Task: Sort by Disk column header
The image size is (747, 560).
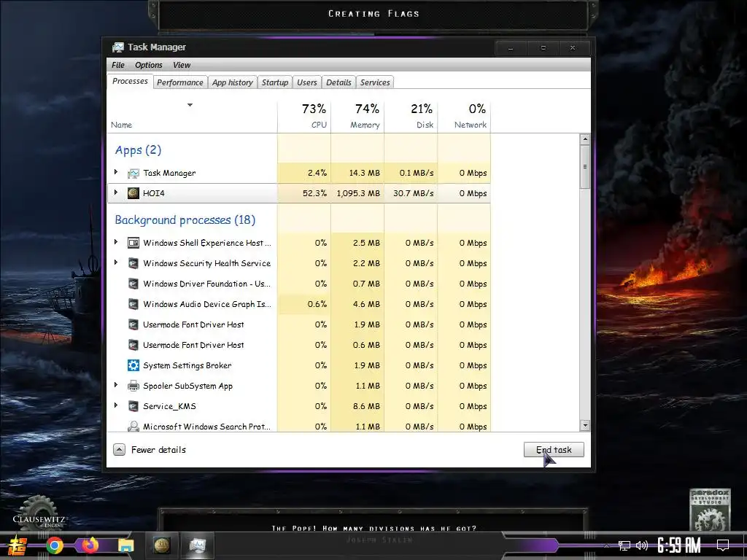Action: coord(411,116)
